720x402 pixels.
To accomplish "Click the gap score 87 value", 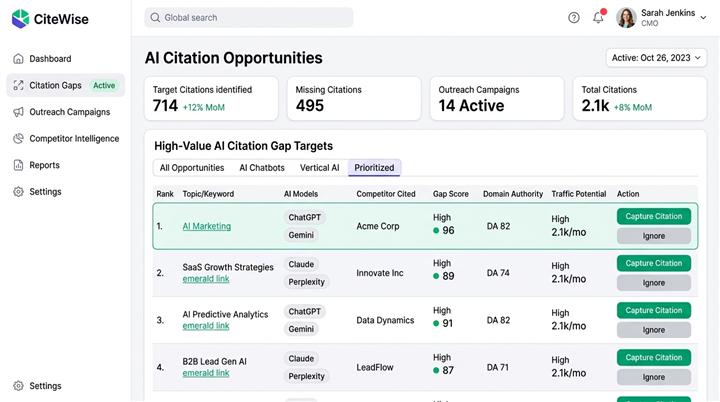I will (448, 370).
